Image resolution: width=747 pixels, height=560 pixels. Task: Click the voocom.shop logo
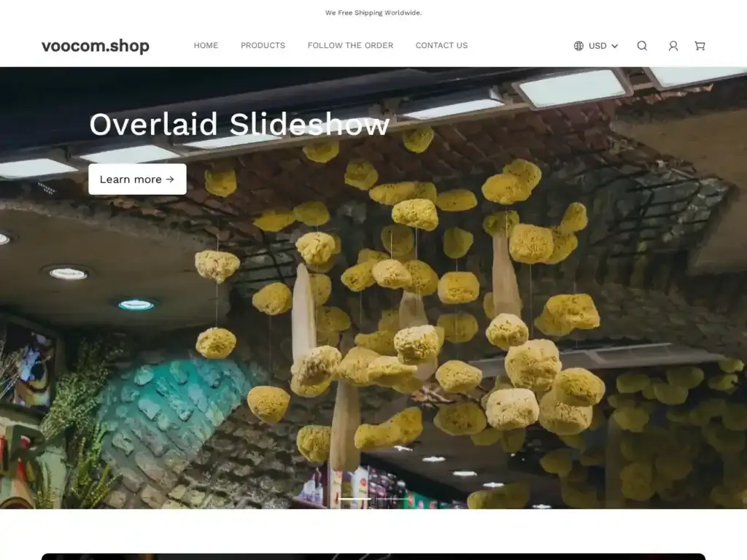click(96, 46)
